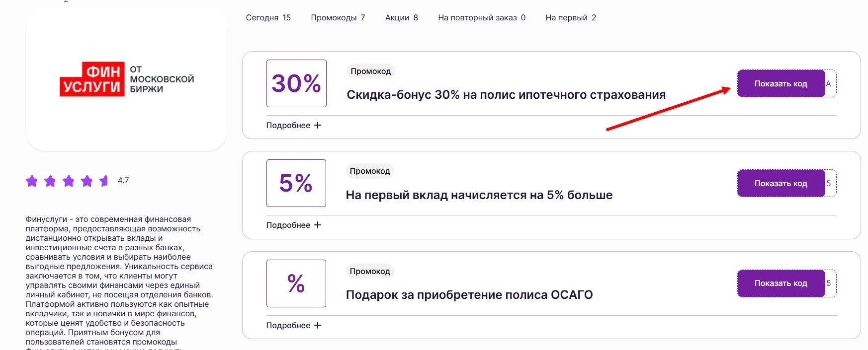Open the Акции 8 filter tab

point(401,17)
